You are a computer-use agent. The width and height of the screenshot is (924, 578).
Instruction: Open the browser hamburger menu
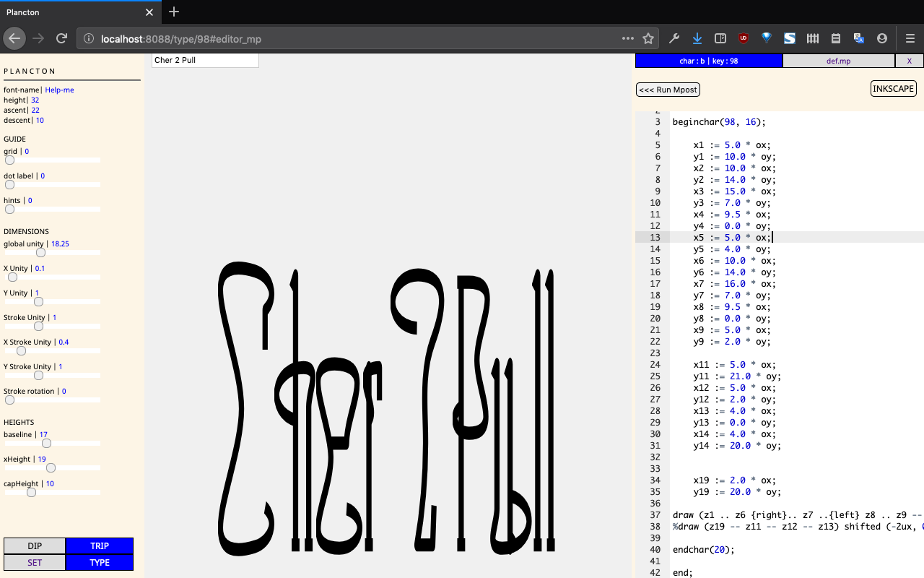coord(910,38)
